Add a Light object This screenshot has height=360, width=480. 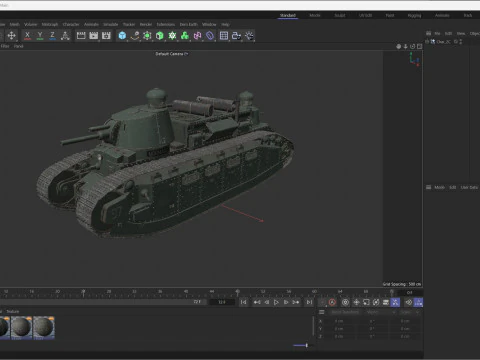249,35
